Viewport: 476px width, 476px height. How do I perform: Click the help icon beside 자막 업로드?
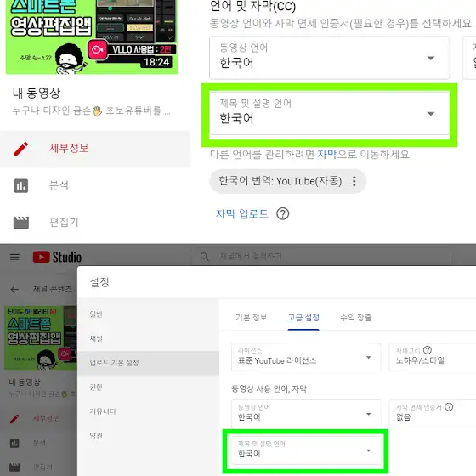point(282,213)
